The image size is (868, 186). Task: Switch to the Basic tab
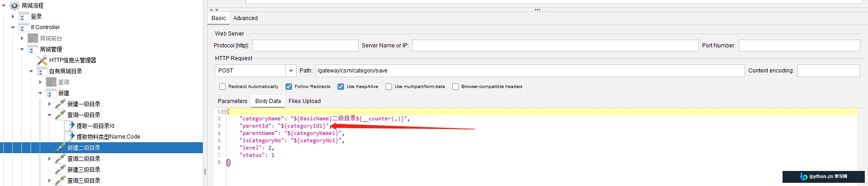(218, 18)
